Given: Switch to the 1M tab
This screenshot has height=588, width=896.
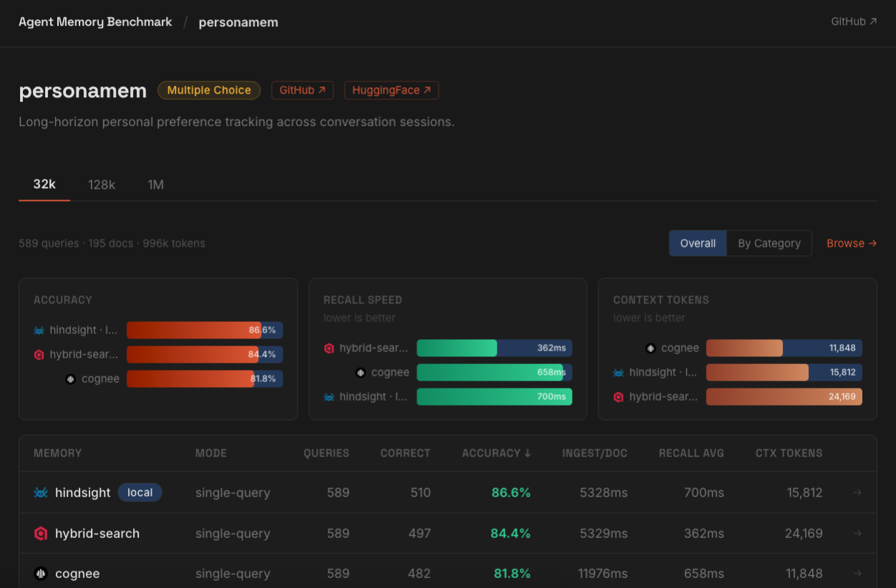Looking at the screenshot, I should pos(155,185).
